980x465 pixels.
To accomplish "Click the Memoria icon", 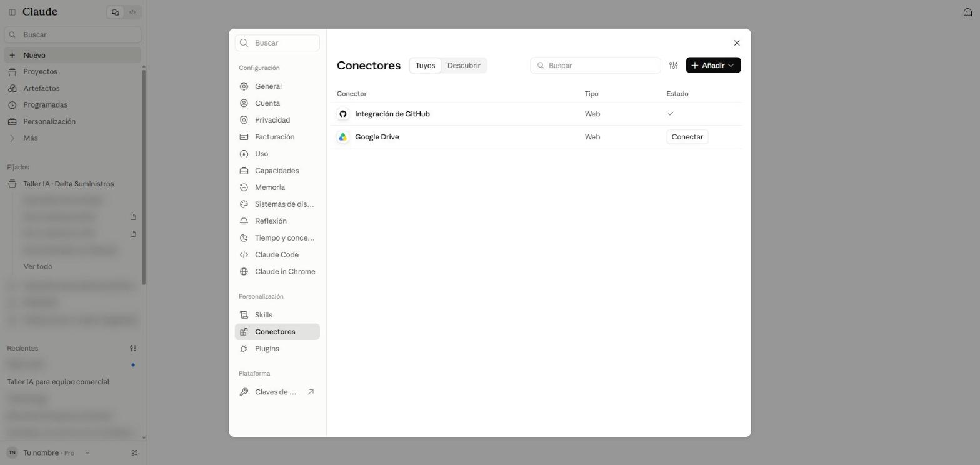I will pyautogui.click(x=244, y=187).
